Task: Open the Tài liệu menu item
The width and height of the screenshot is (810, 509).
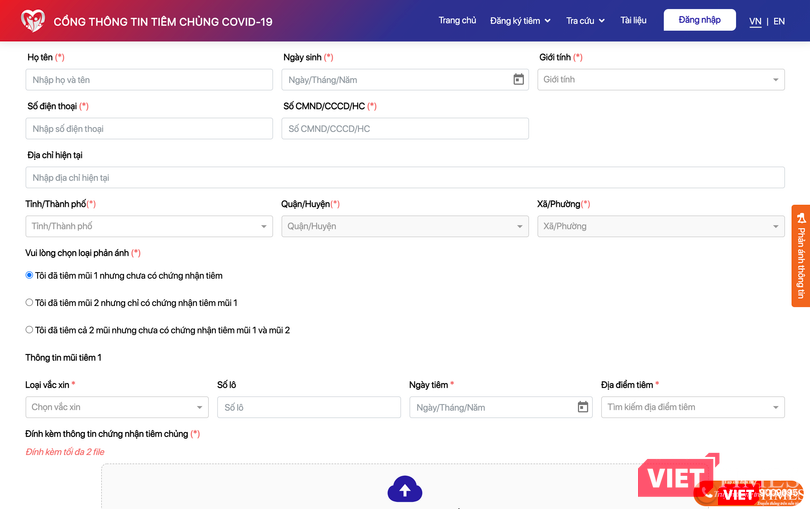Action: [633, 20]
